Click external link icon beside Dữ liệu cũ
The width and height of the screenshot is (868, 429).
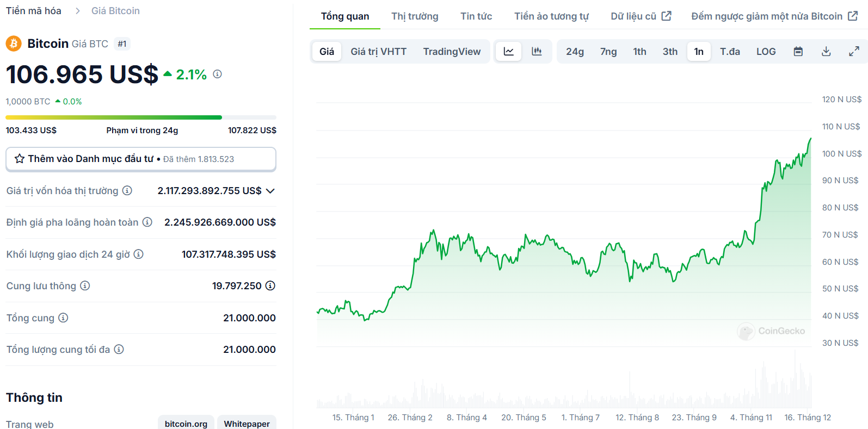click(x=666, y=16)
